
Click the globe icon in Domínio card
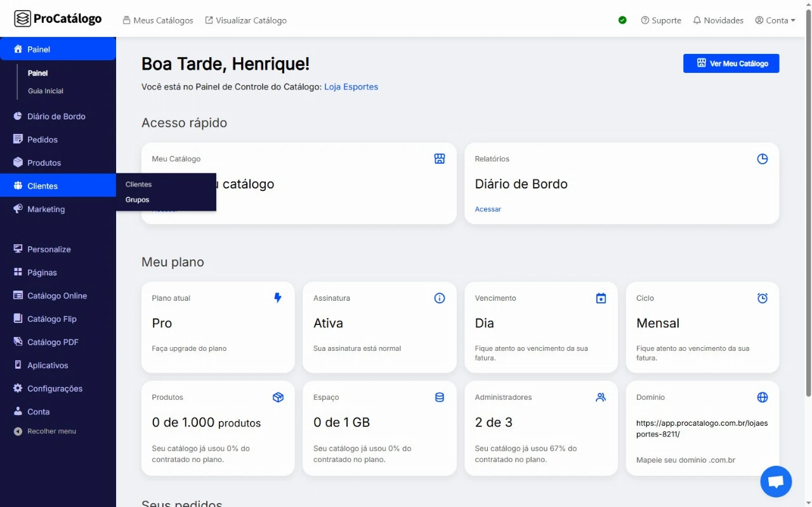pyautogui.click(x=762, y=397)
